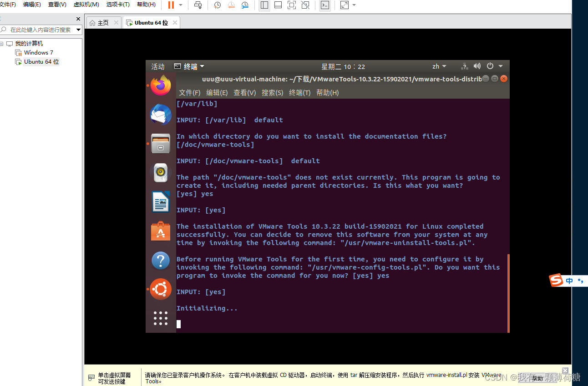588x386 pixels.
Task: Open the 文件(F) menu in VMware
Action: [8, 5]
